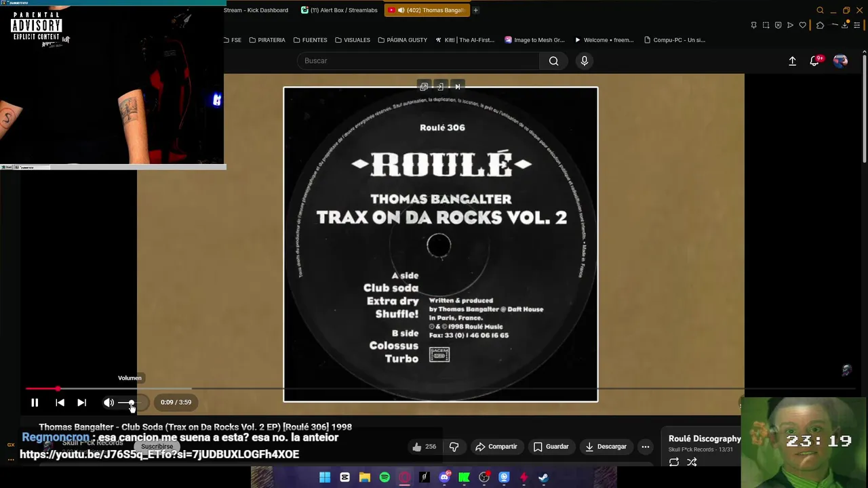This screenshot has height=488, width=868.
Task: Open VISUALES bookmarks folder
Action: (353, 40)
